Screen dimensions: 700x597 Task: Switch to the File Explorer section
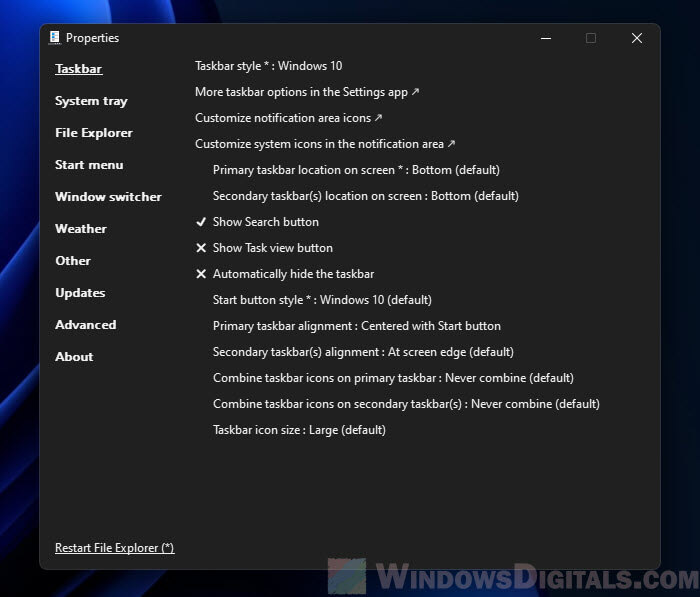94,133
